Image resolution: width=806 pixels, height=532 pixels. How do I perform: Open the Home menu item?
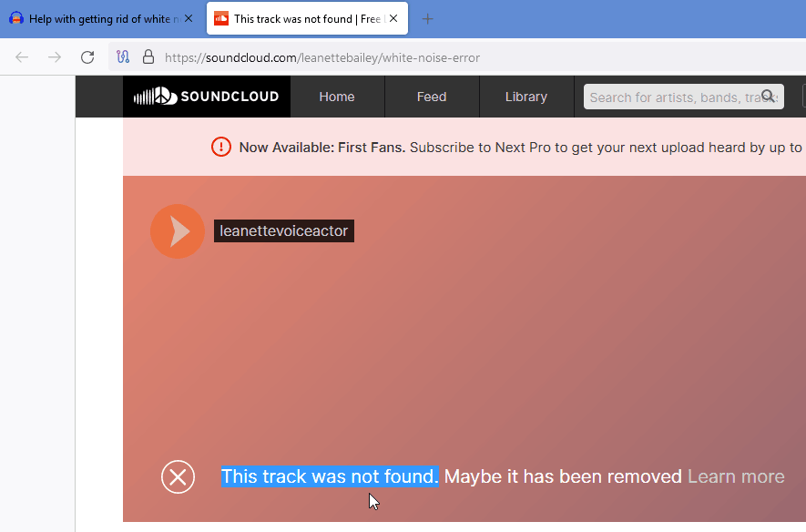point(337,97)
